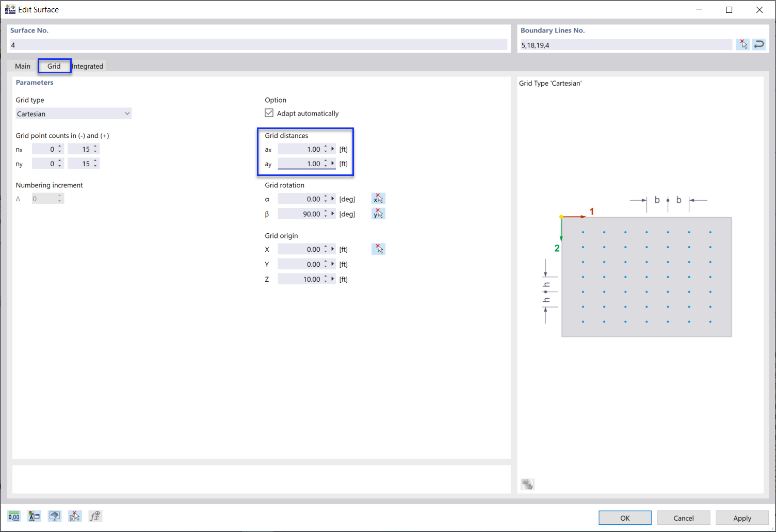
Task: Pick X-axis for grid rotation alpha
Action: coord(378,198)
